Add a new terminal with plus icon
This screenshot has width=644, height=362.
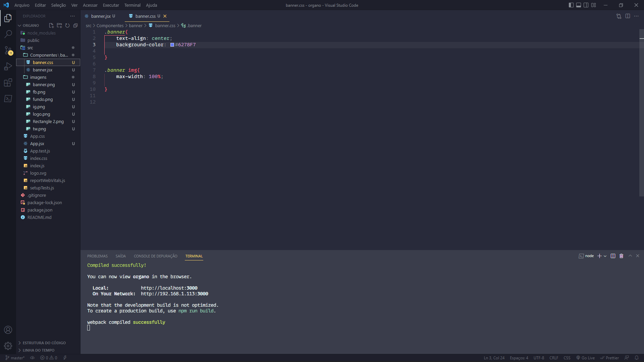pos(599,256)
